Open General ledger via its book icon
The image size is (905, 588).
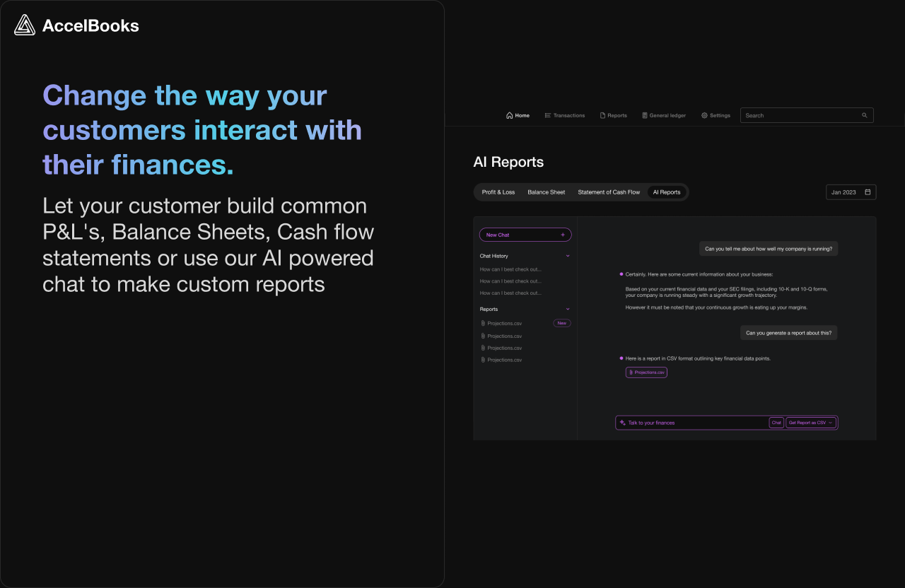(645, 115)
